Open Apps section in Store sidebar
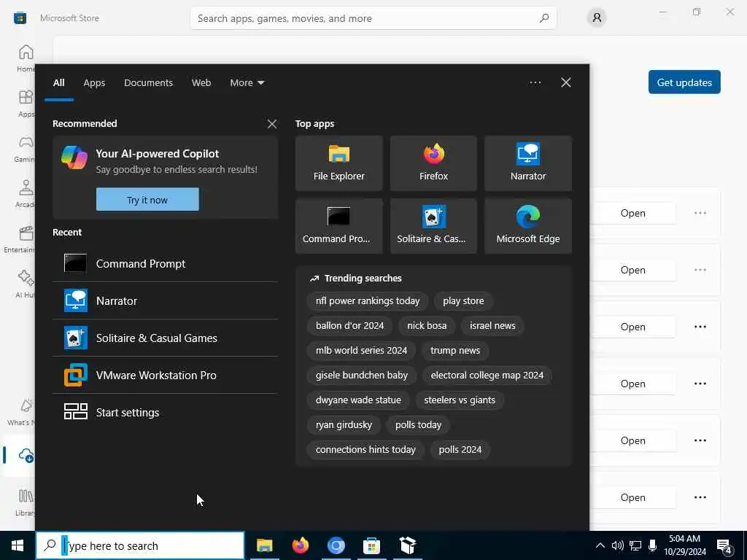 coord(26,104)
